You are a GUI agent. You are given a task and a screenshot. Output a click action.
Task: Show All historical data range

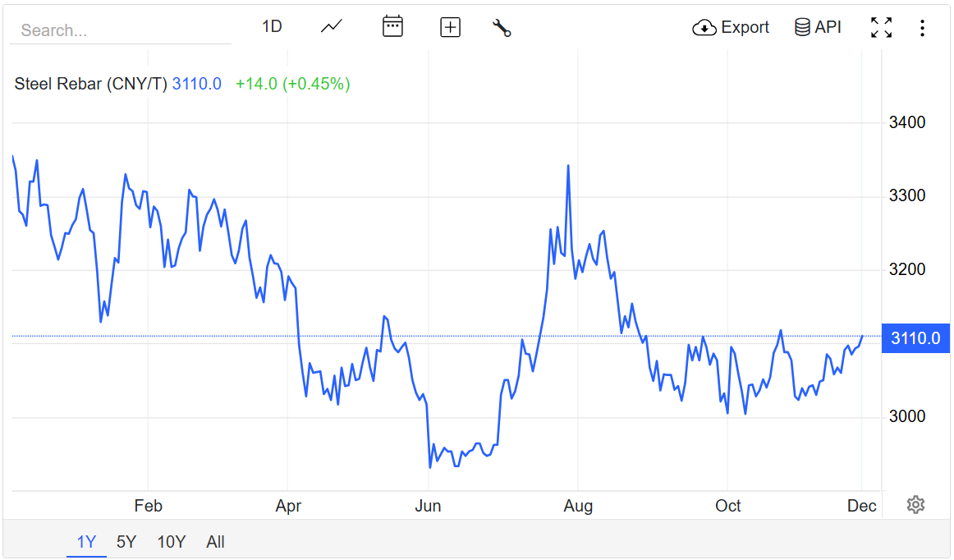(215, 542)
